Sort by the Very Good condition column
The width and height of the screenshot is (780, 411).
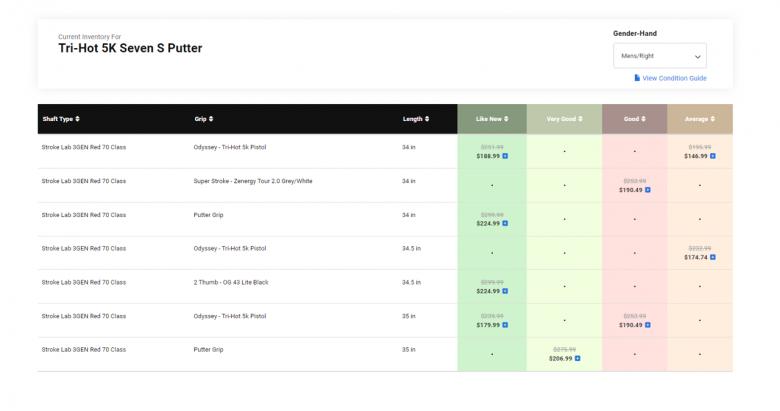coord(564,119)
